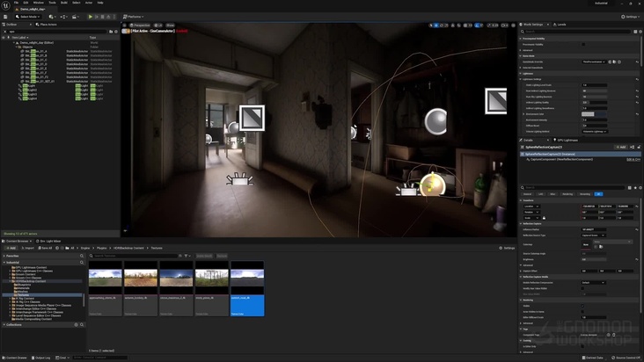Click the Save icon in main toolbar
This screenshot has height=362, width=644.
6,16
